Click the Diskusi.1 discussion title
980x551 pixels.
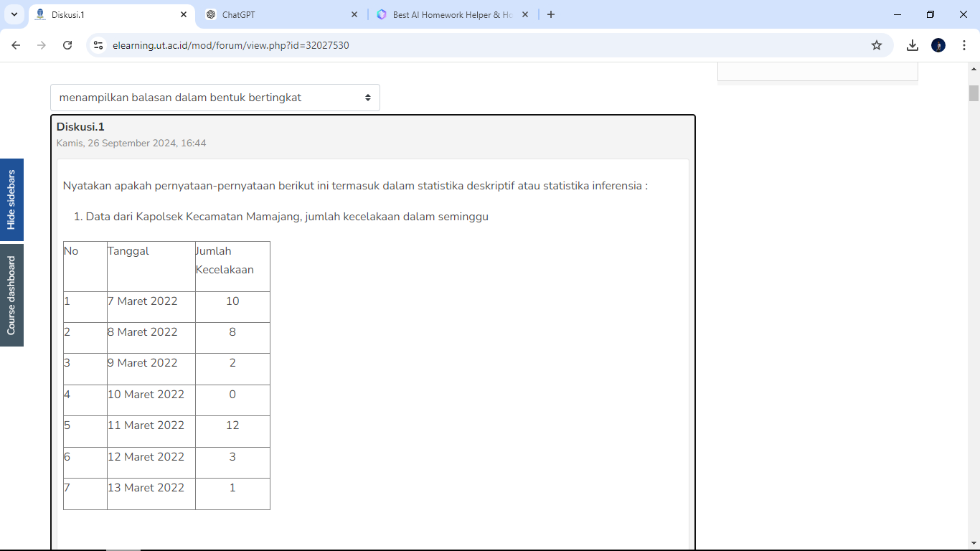[x=80, y=127]
